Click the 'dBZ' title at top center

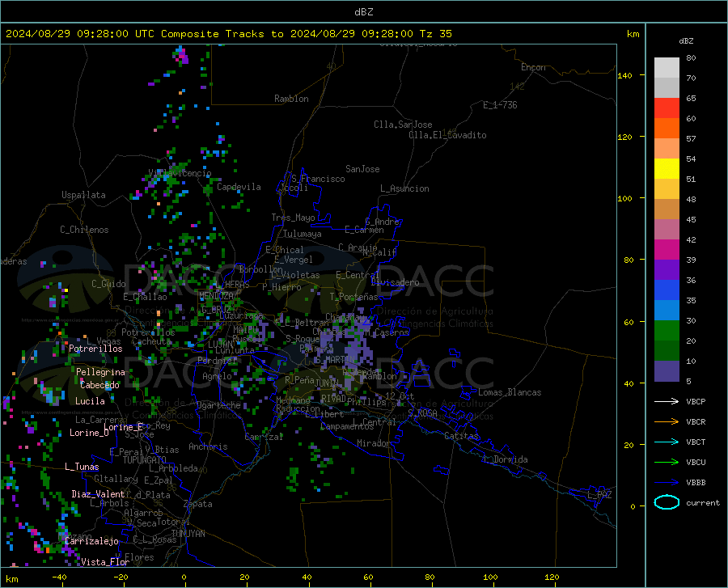click(363, 12)
